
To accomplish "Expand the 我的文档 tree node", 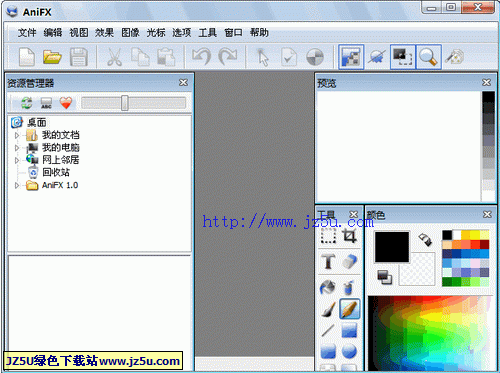I will point(17,135).
